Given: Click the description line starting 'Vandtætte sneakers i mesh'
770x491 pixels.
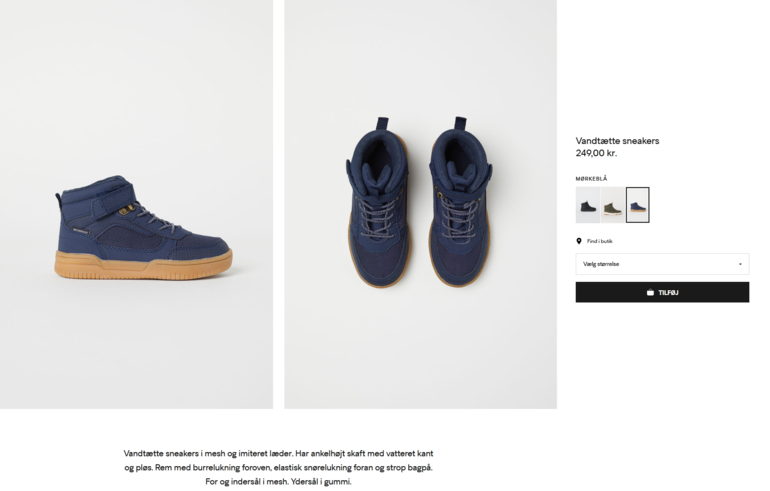Looking at the screenshot, I should point(278,453).
